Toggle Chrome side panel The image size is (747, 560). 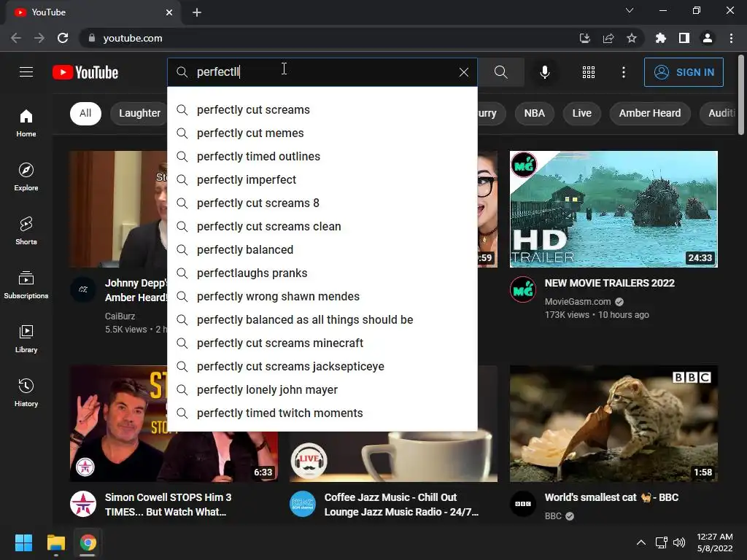pyautogui.click(x=684, y=38)
